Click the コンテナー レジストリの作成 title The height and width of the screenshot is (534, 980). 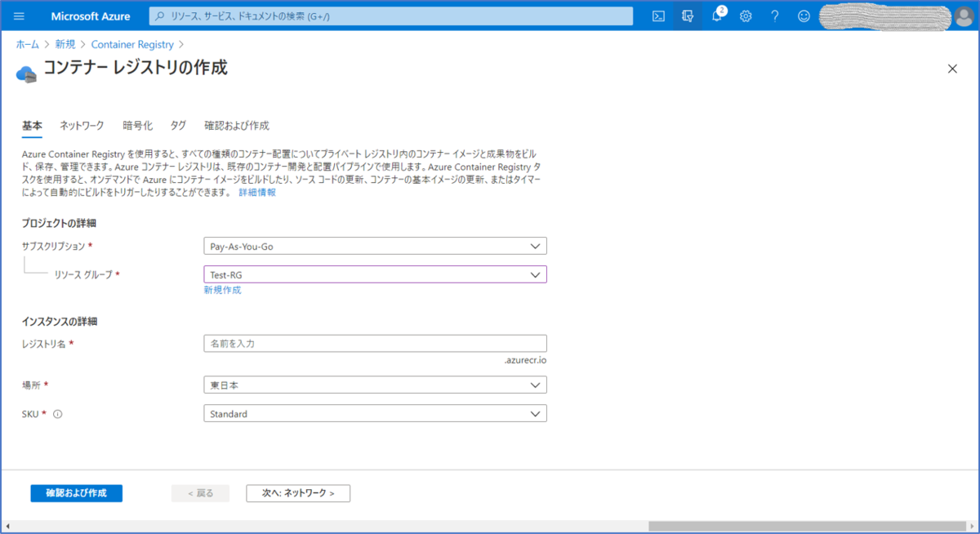pyautogui.click(x=136, y=68)
